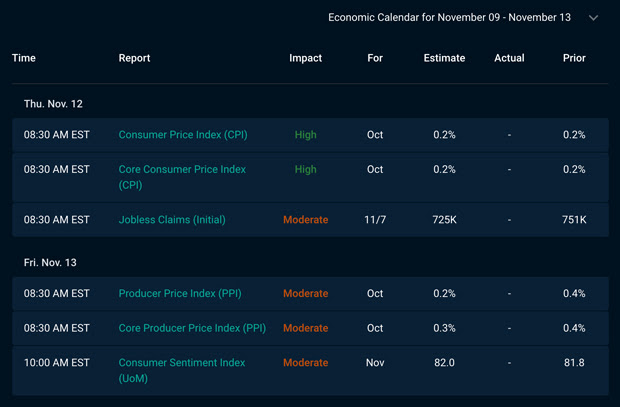
Task: Click the Report column header
Action: coord(134,58)
